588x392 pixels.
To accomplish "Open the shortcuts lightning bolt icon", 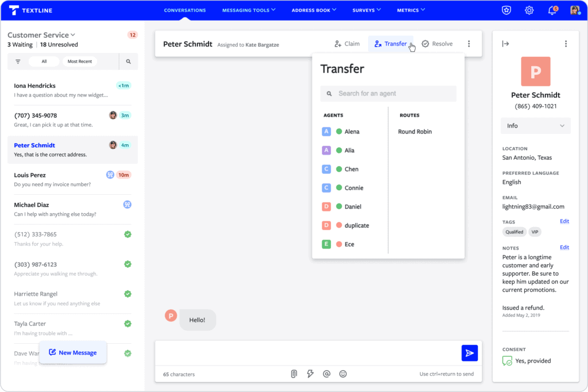I will pos(310,374).
